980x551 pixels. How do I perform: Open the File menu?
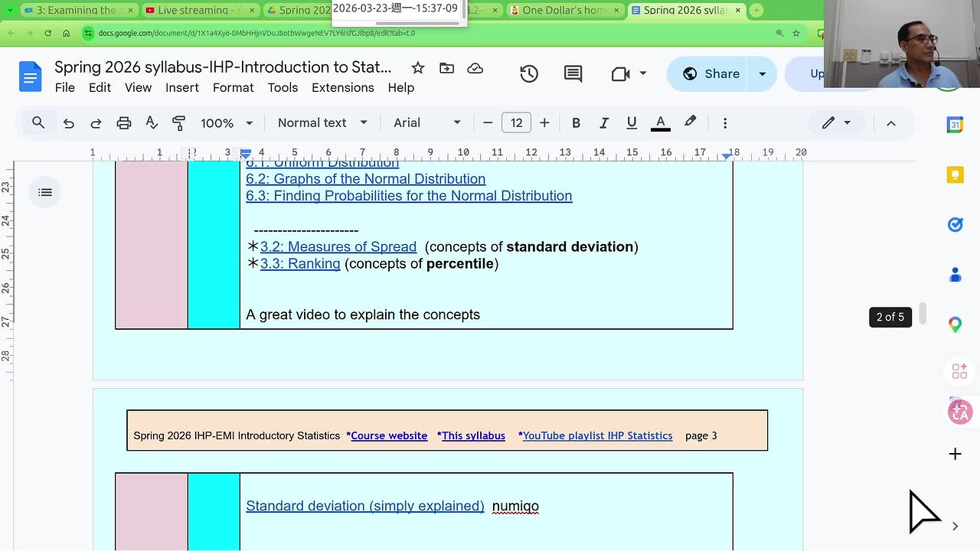(x=65, y=87)
